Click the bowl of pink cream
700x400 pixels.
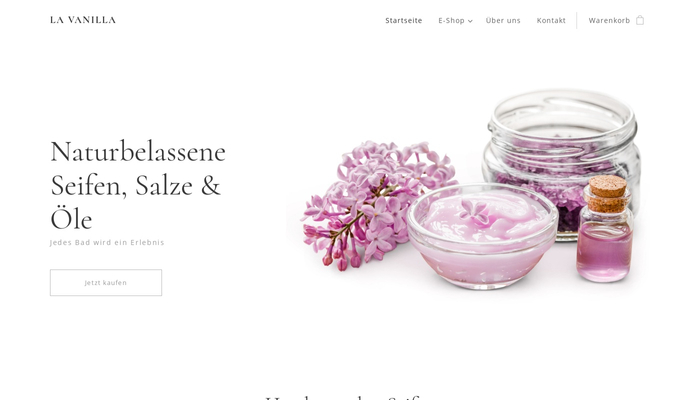pyautogui.click(x=482, y=235)
